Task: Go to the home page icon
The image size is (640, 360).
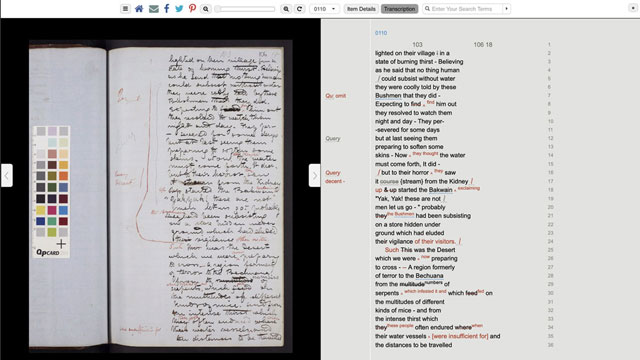Action: coord(139,9)
